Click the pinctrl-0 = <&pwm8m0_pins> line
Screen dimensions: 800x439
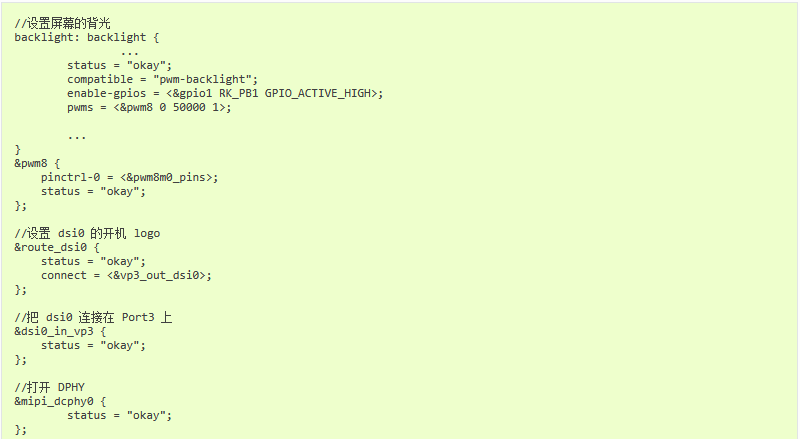tap(130, 178)
